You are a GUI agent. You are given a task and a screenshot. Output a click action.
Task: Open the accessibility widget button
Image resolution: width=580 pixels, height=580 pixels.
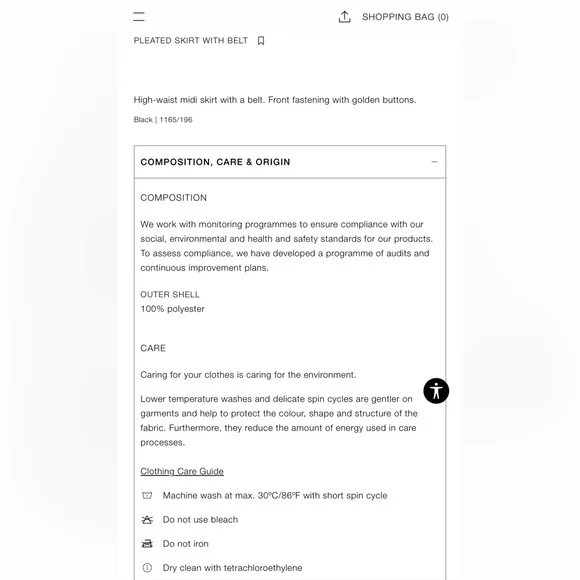pos(436,391)
